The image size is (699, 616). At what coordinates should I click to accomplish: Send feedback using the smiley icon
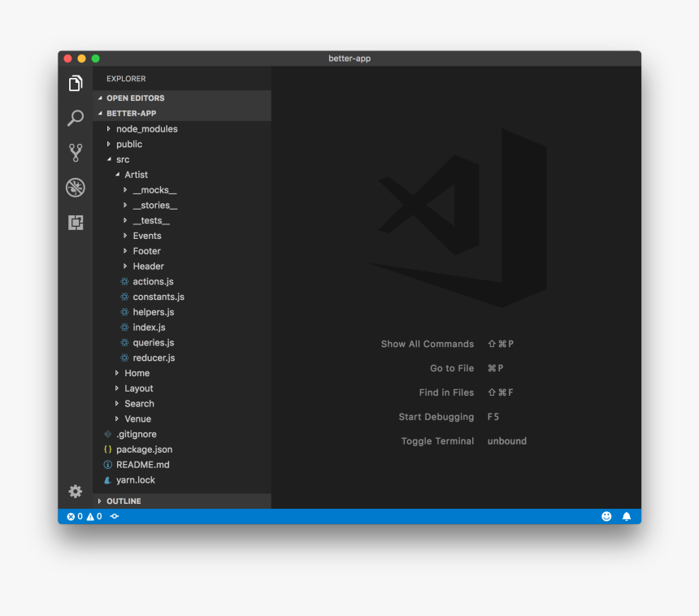(606, 516)
